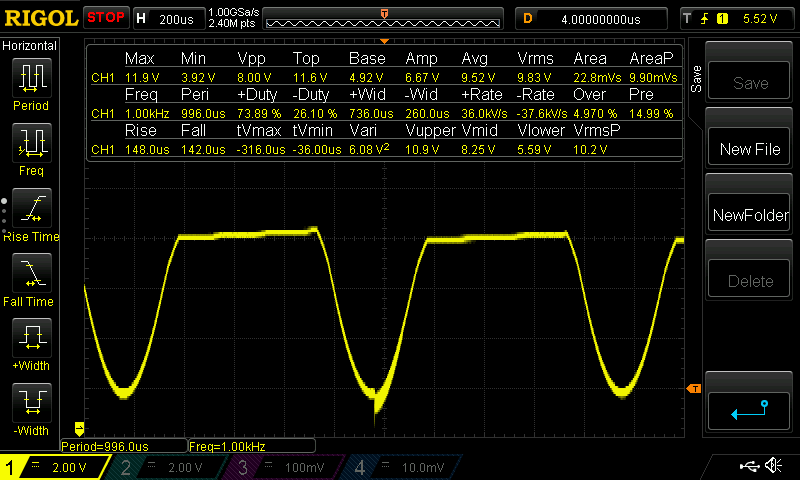Click the Base value 4.92 V

click(x=366, y=78)
